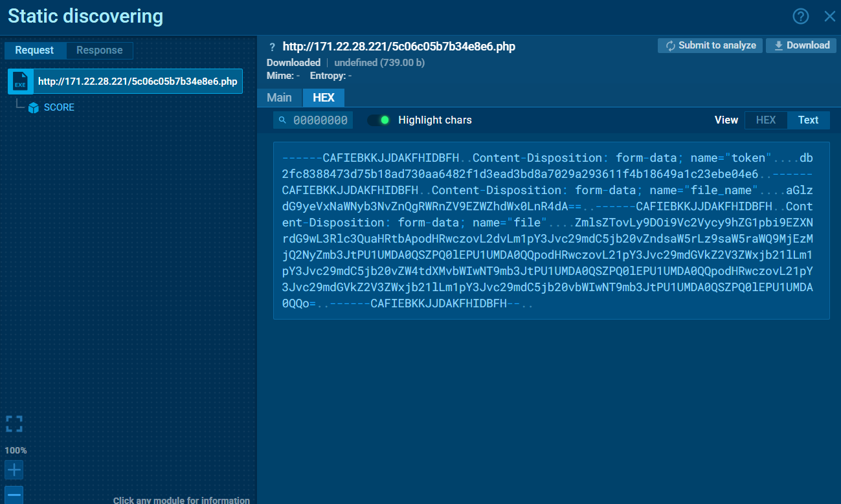Open the Main tab
Image resolution: width=841 pixels, height=504 pixels.
pyautogui.click(x=279, y=98)
